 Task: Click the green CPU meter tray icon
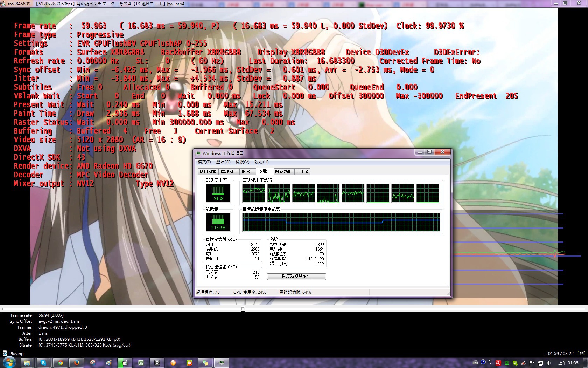pyautogui.click(x=506, y=363)
